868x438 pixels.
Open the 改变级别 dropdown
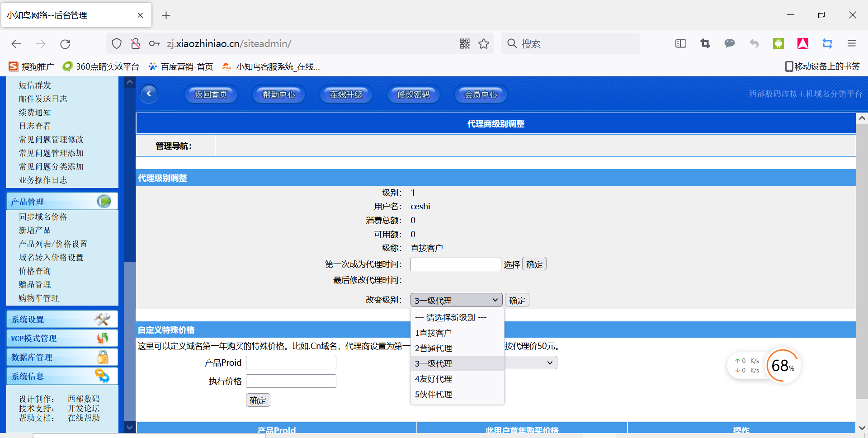click(x=456, y=300)
